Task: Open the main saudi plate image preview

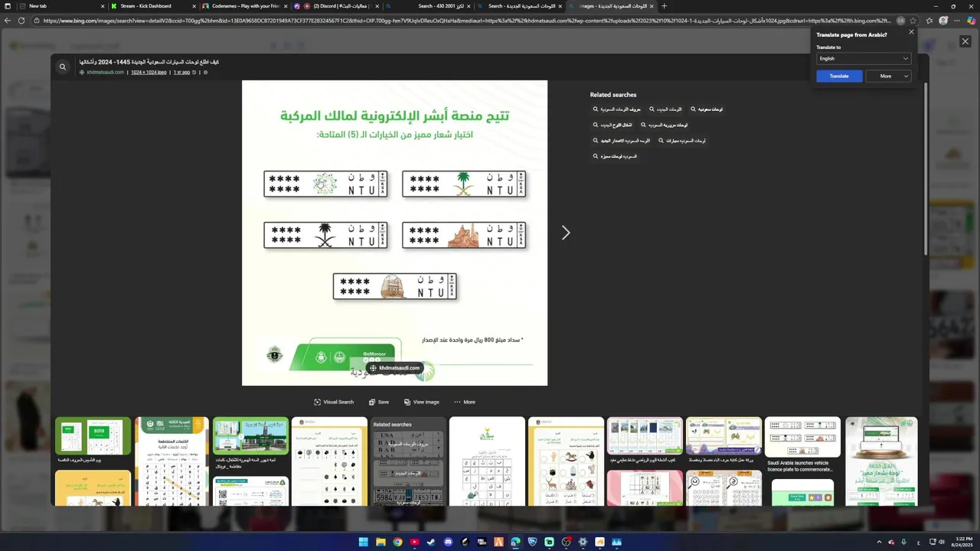Action: 394,233
